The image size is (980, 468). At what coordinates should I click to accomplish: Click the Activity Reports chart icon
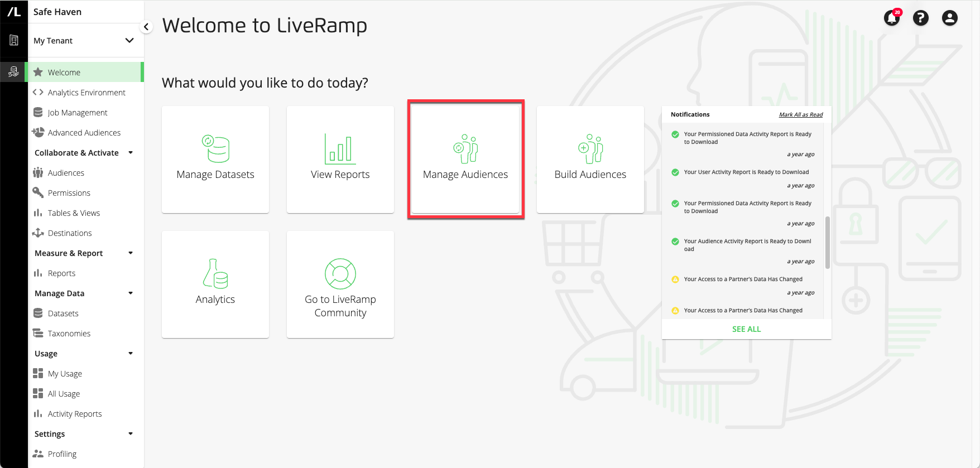click(x=38, y=413)
